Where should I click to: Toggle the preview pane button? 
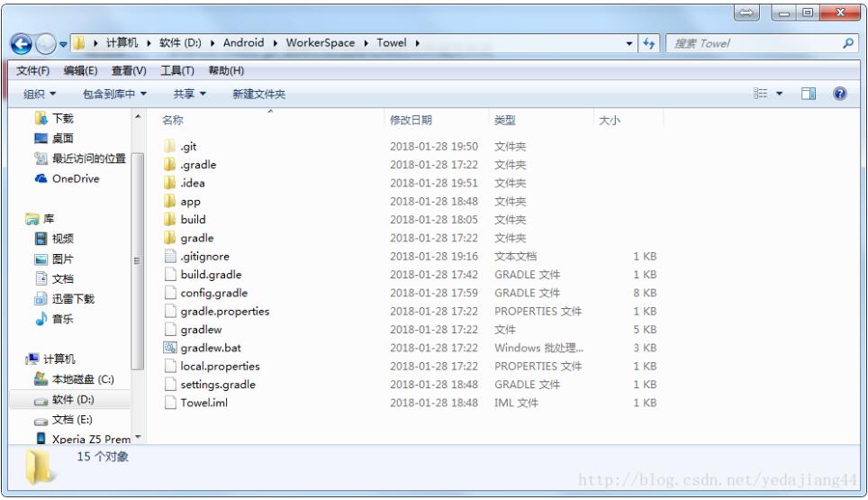pyautogui.click(x=809, y=94)
